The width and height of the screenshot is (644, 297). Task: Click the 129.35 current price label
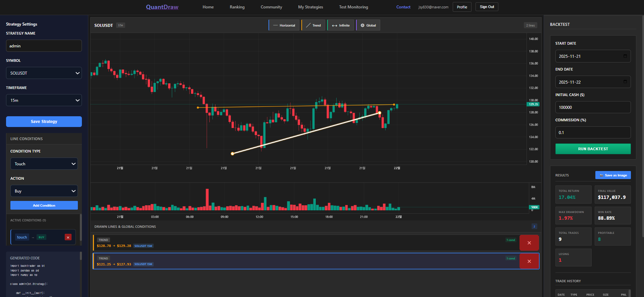pos(534,104)
